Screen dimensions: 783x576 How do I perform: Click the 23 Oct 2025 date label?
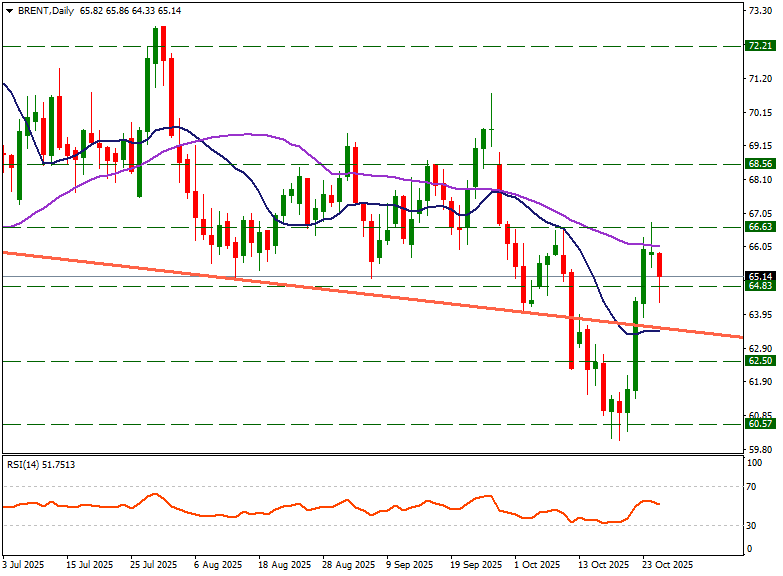(x=667, y=565)
